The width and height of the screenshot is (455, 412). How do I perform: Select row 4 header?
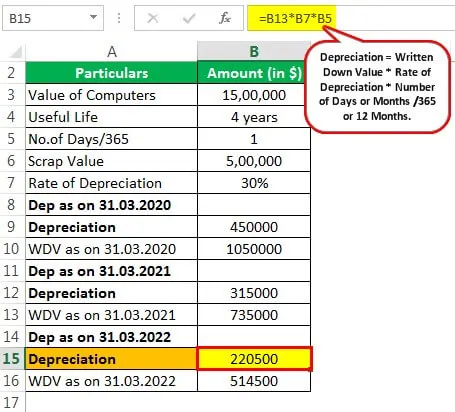coord(12,117)
